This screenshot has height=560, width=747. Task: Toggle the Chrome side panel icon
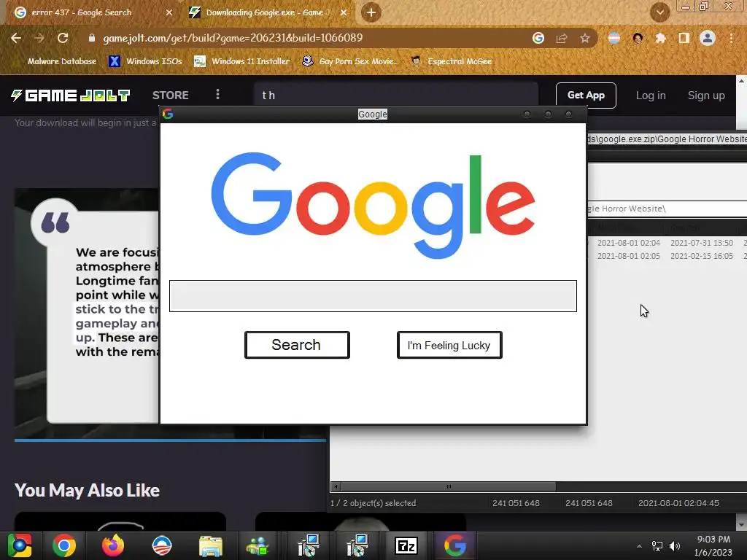pos(684,38)
